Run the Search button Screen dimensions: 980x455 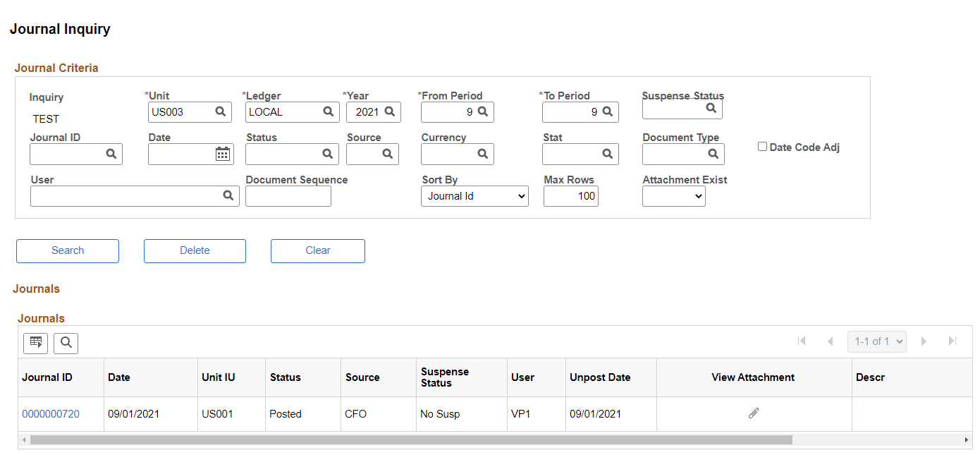pos(68,250)
